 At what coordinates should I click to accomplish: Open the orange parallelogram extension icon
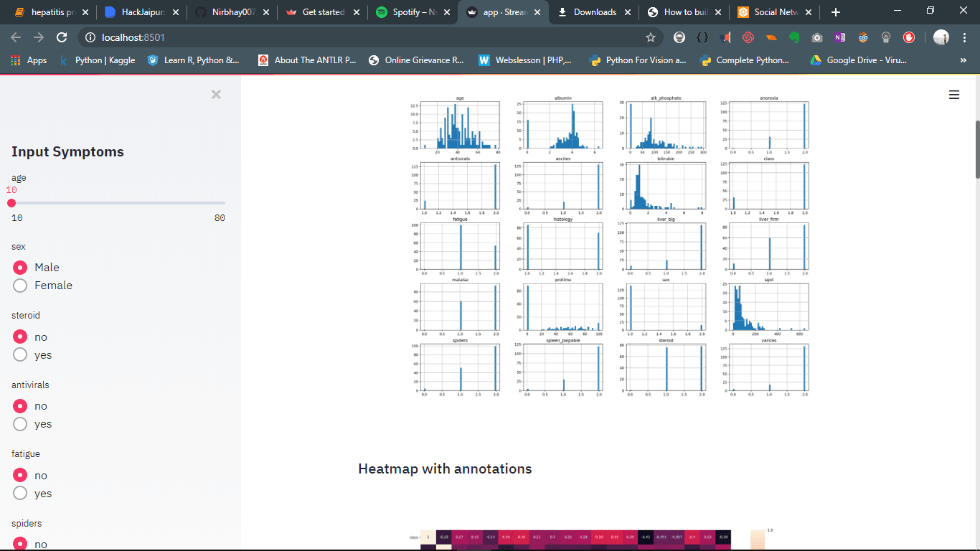coord(771,37)
